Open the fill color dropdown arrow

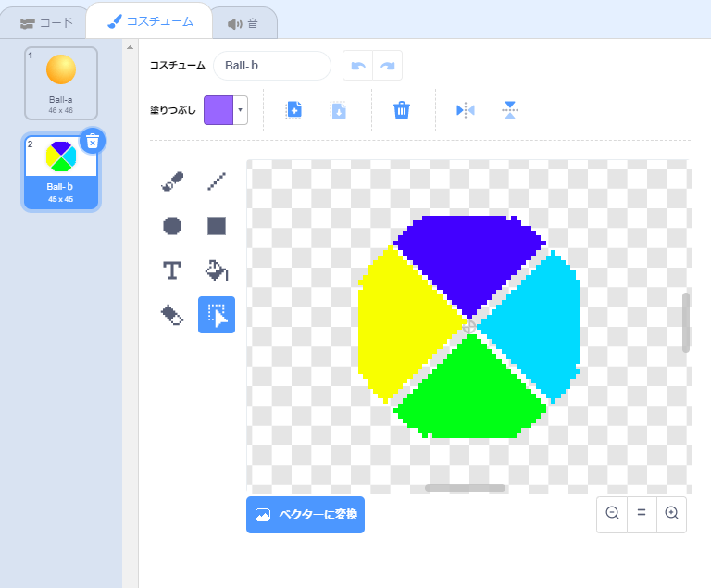point(241,110)
